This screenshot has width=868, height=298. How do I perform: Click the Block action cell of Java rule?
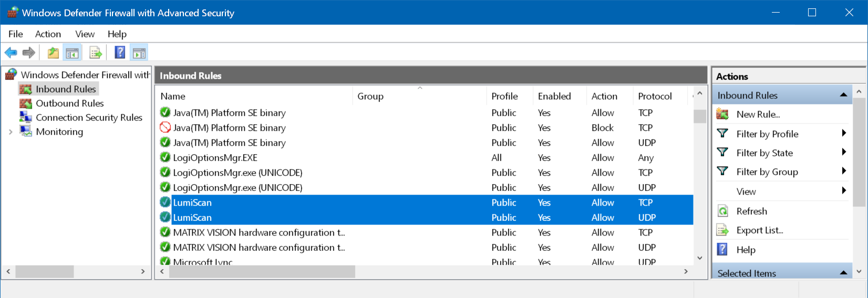point(603,127)
